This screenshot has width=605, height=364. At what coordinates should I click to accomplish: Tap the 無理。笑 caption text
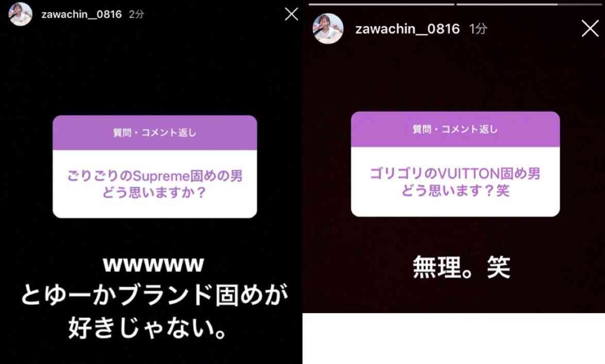[x=461, y=267]
